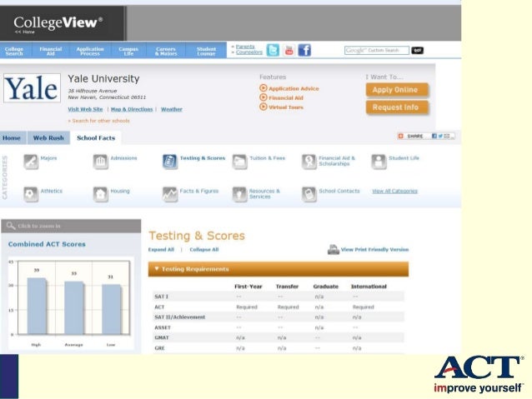Click the search GO button

(x=417, y=50)
